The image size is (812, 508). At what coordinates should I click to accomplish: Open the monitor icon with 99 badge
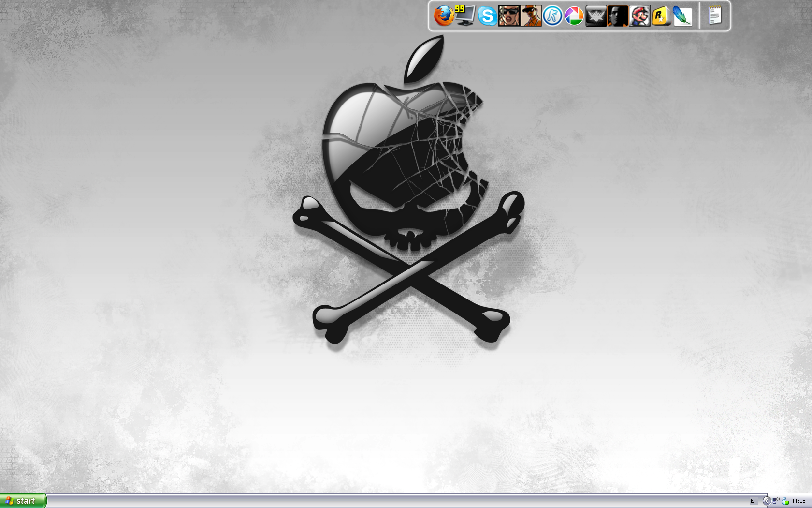pos(465,16)
